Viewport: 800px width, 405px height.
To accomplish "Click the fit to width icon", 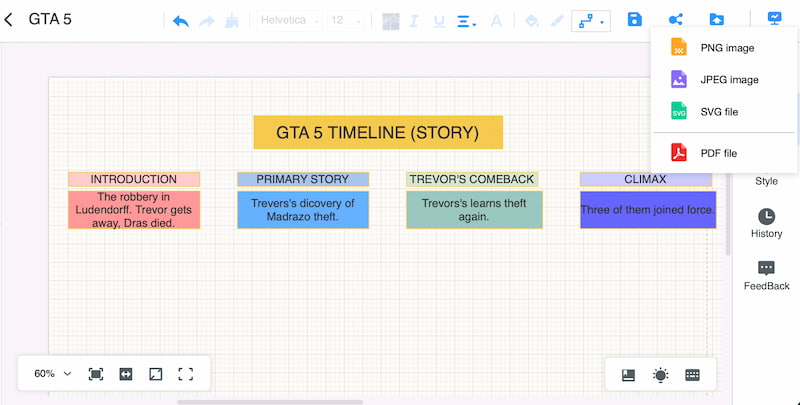I will click(126, 374).
